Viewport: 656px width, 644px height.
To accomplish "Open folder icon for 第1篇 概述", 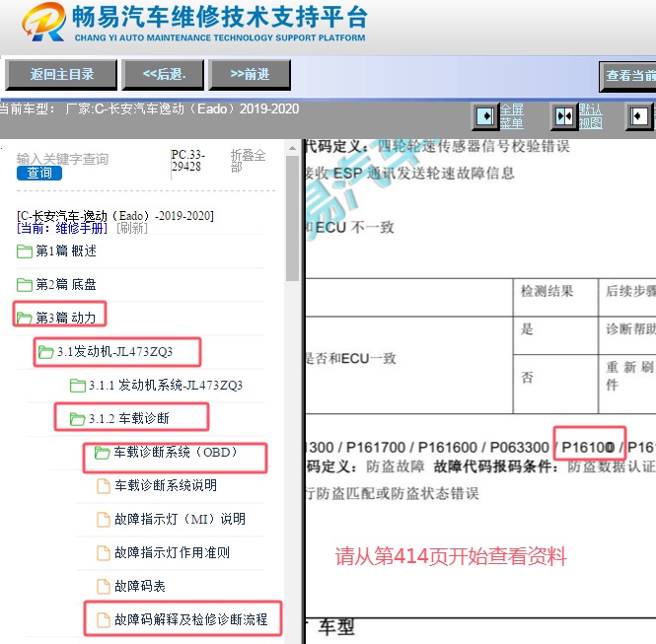I will 25,250.
